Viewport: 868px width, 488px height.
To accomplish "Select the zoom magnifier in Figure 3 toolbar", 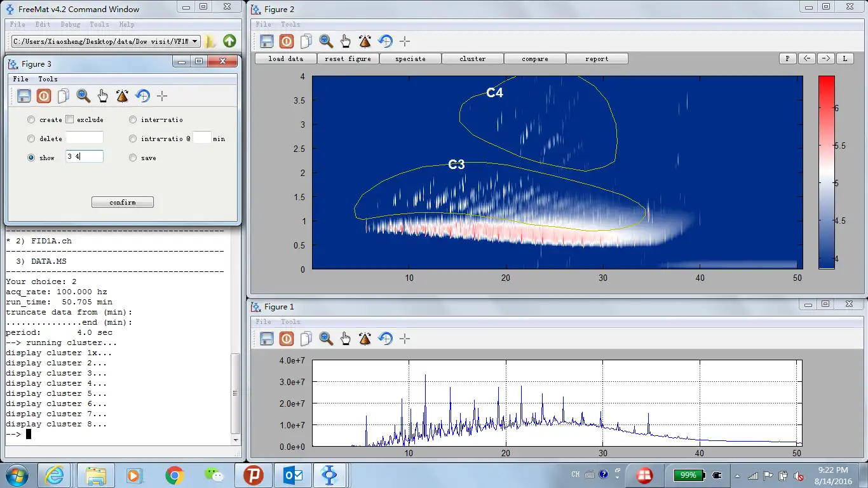I will point(83,96).
